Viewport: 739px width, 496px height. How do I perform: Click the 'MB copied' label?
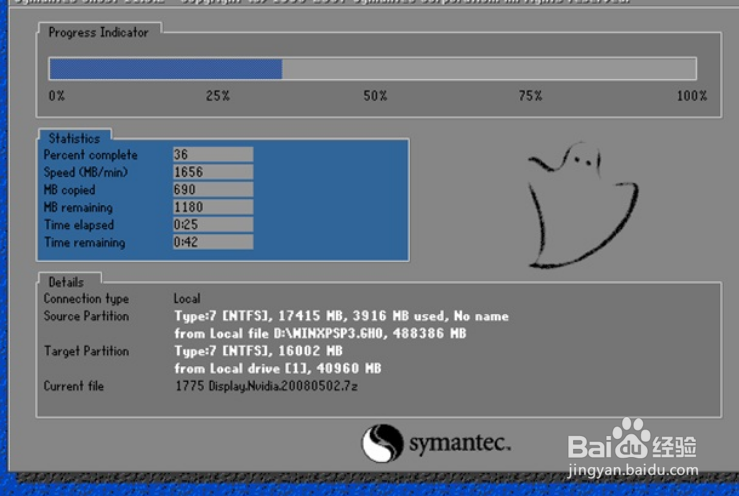pos(69,190)
